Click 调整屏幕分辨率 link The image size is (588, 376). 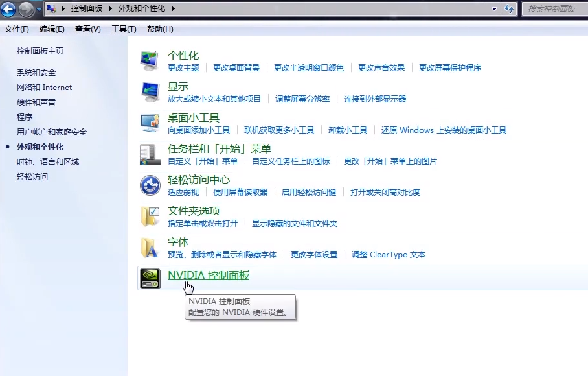click(302, 99)
